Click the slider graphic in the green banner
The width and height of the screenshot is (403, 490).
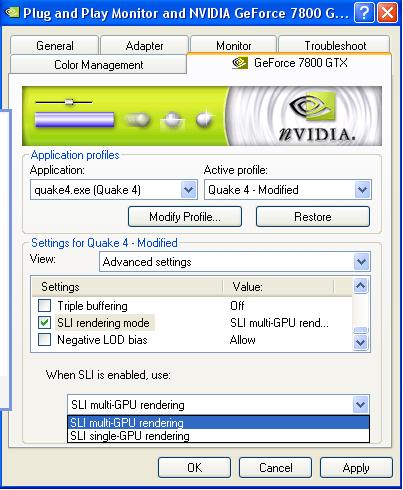pyautogui.click(x=64, y=102)
